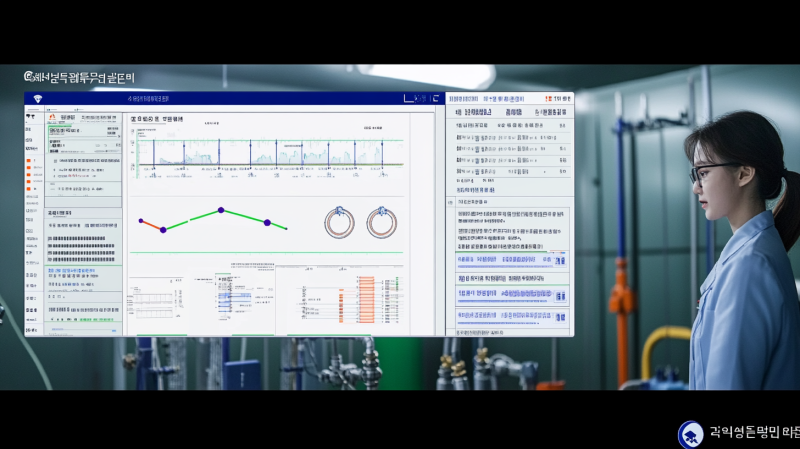Open the blue button ending second highlighted row
Viewport: 800px width, 449px height.
pos(560,296)
